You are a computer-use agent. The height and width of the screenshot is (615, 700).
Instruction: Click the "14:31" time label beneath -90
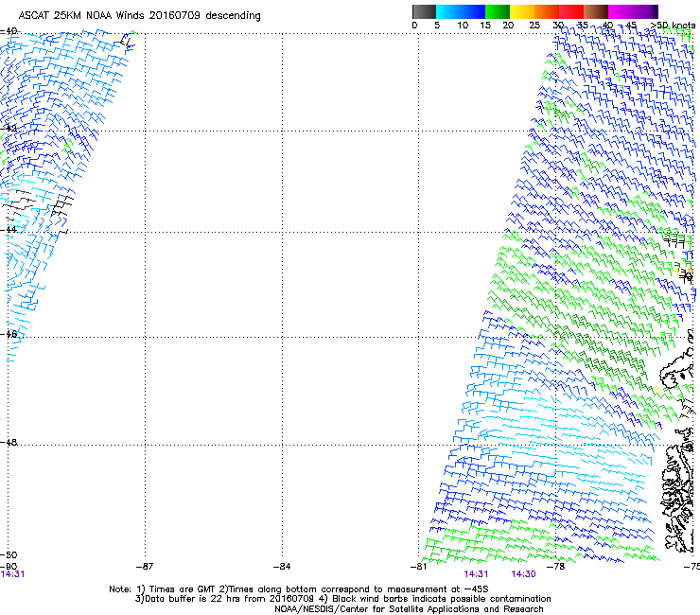(12, 574)
